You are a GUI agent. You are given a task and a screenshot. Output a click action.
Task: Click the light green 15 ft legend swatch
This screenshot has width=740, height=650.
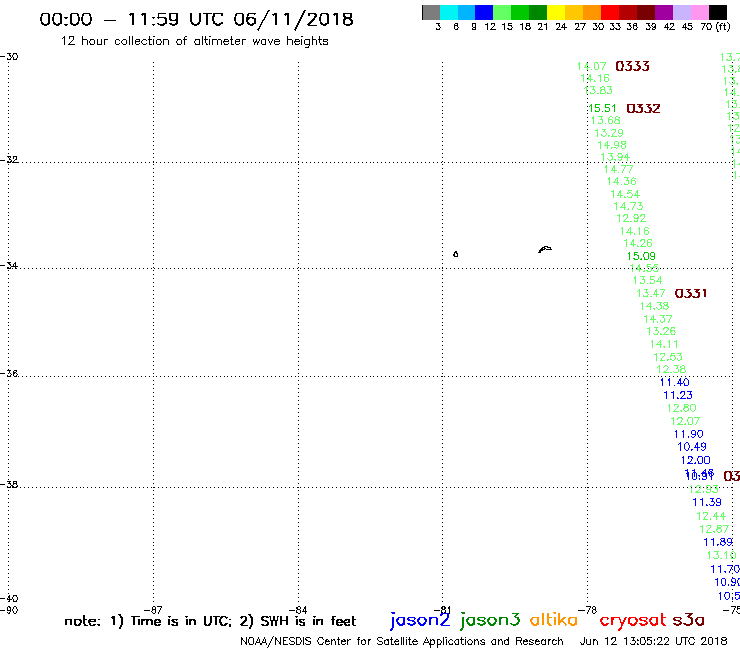coord(502,12)
